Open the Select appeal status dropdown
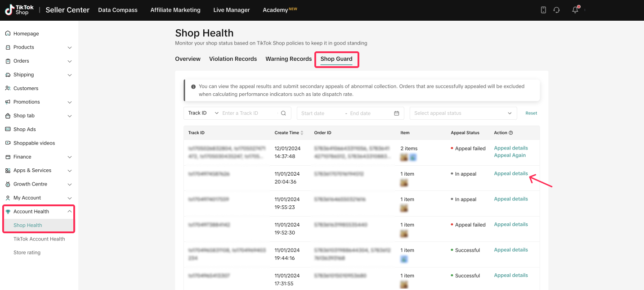This screenshot has height=290, width=644. 463,113
